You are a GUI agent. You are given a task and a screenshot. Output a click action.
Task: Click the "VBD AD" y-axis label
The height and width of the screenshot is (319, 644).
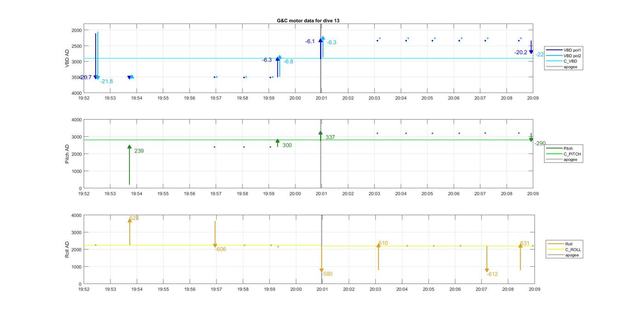67,58
